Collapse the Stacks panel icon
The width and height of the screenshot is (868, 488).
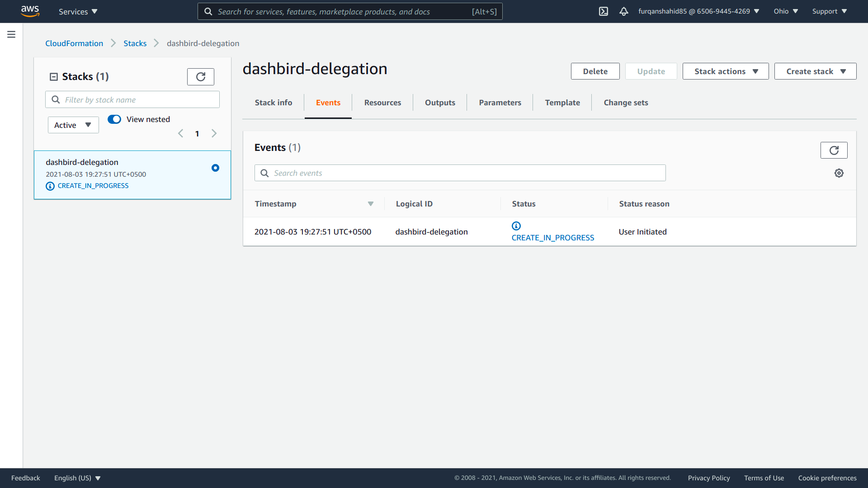click(54, 77)
